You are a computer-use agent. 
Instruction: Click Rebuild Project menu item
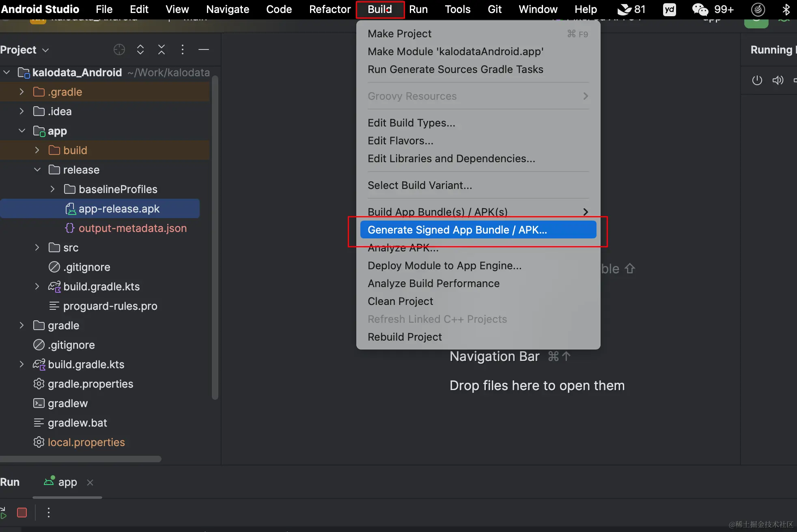coord(478,337)
